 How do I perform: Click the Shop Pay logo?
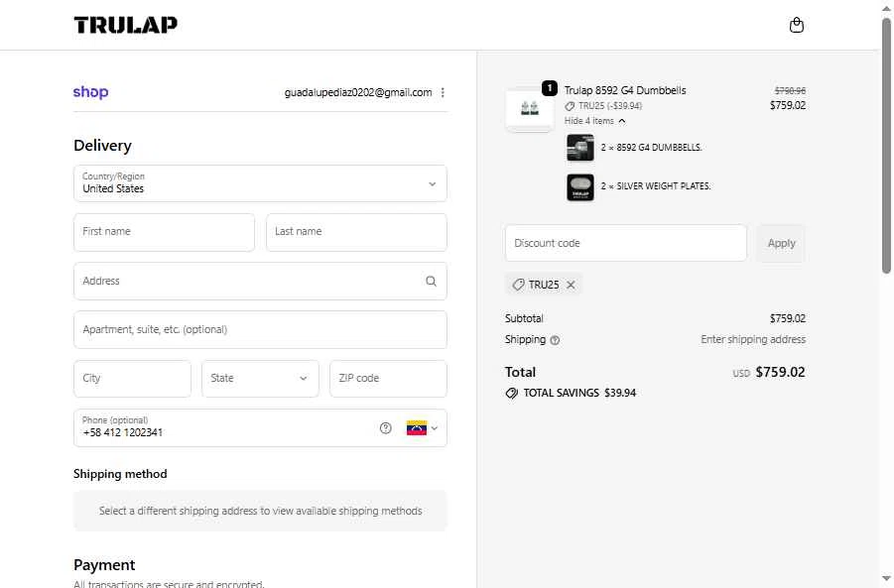pos(90,92)
